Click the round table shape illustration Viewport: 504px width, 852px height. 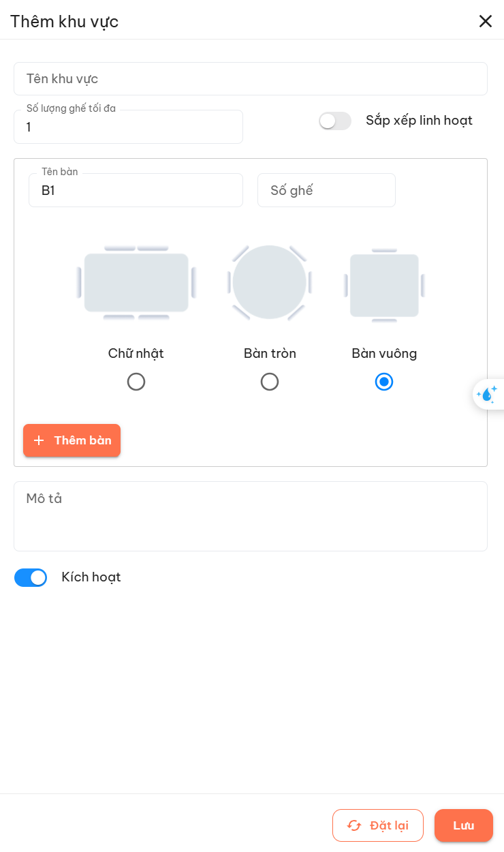(270, 282)
